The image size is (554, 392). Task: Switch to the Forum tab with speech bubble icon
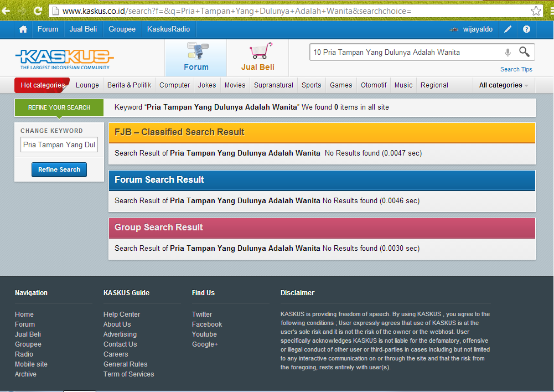coord(196,58)
